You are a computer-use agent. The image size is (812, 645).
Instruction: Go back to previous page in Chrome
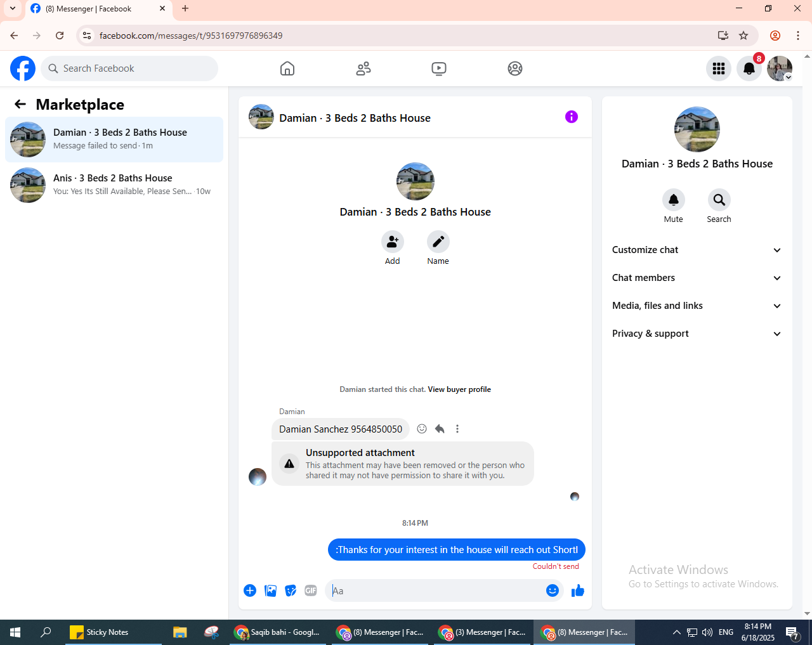click(x=14, y=36)
